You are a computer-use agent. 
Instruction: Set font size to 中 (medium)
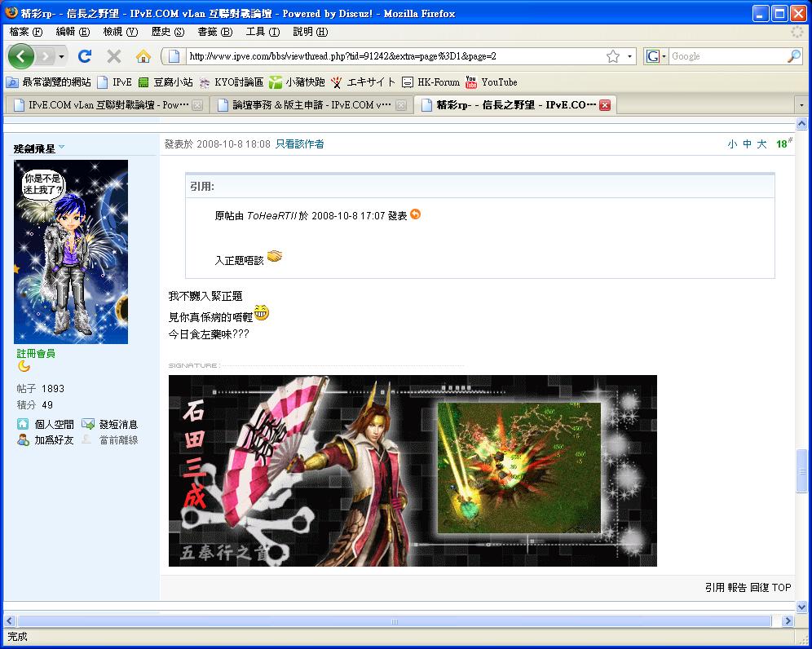tap(747, 144)
